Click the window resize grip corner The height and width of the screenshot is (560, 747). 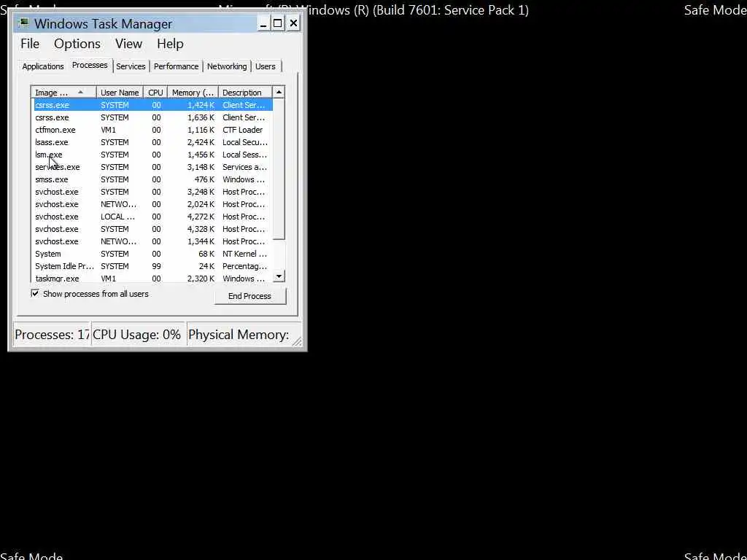pyautogui.click(x=297, y=341)
